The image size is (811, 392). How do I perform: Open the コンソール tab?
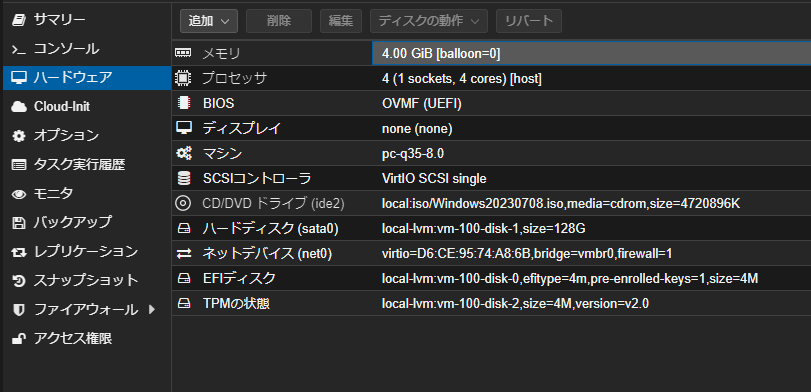click(87, 50)
